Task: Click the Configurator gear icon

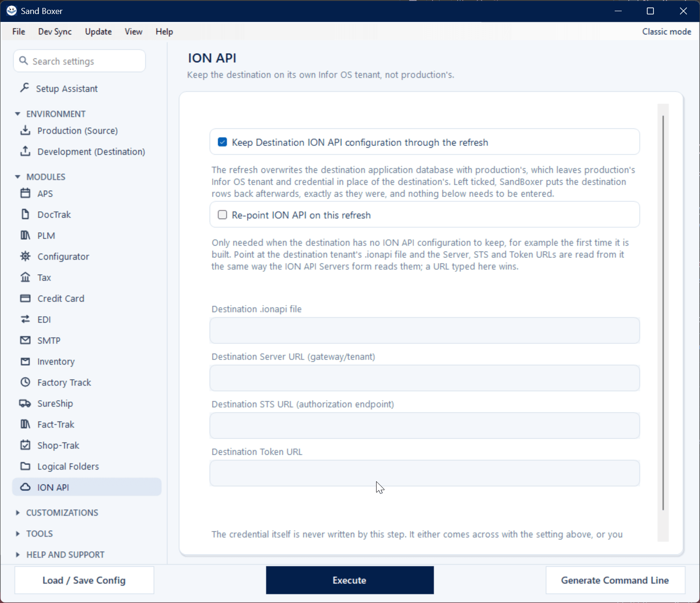Action: (26, 256)
